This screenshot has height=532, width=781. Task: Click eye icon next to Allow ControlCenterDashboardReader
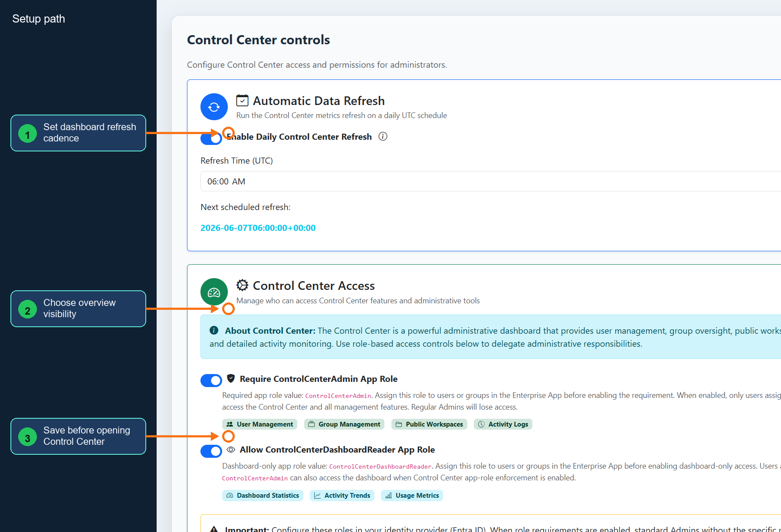[231, 450]
